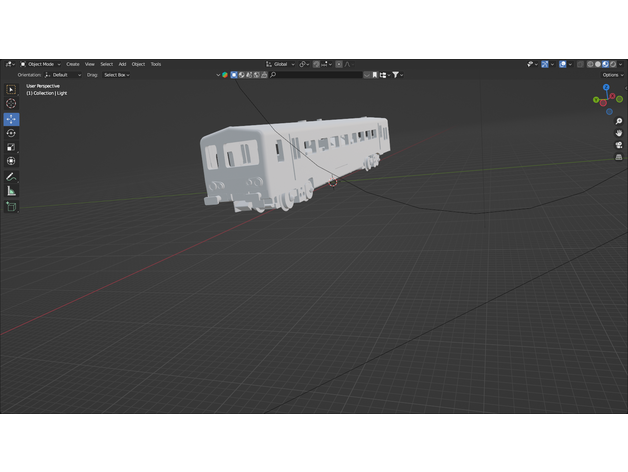628x472 pixels.
Task: Open the Add menu
Action: (122, 64)
